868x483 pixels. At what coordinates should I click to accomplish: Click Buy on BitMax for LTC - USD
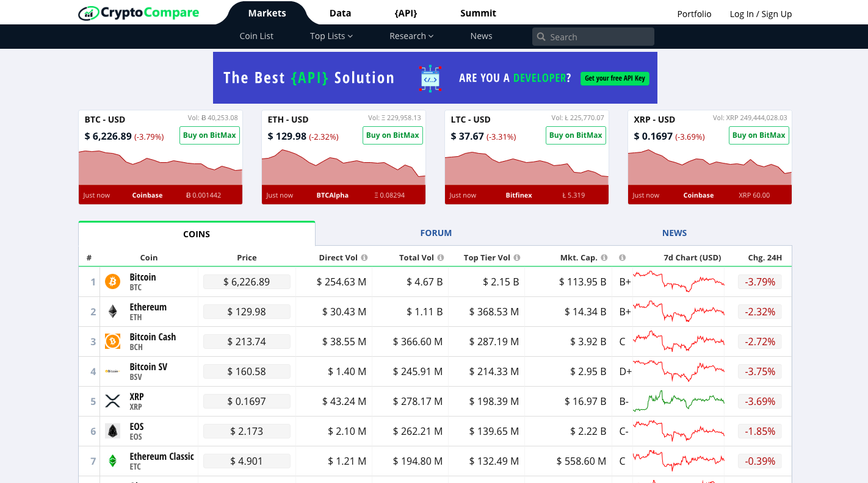pyautogui.click(x=576, y=135)
